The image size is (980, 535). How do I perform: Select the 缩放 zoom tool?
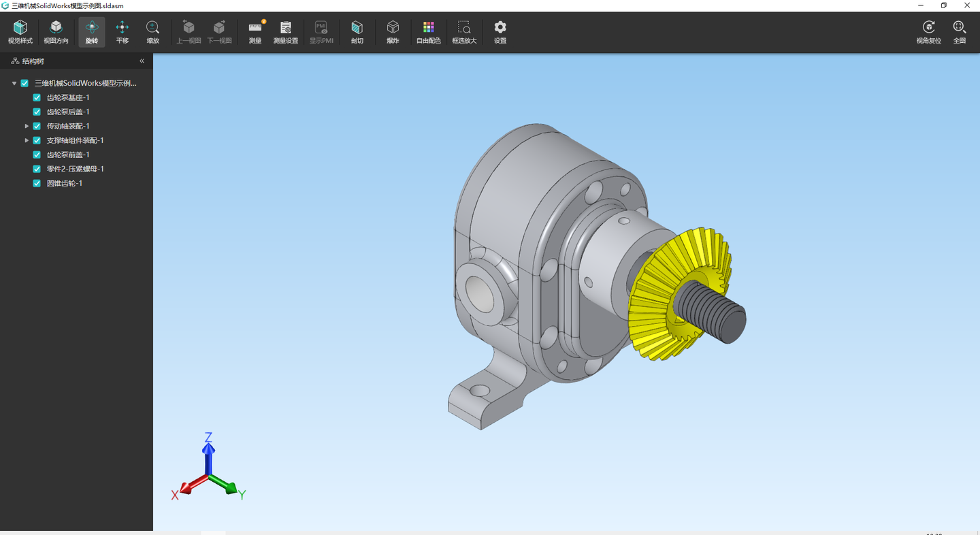click(153, 32)
